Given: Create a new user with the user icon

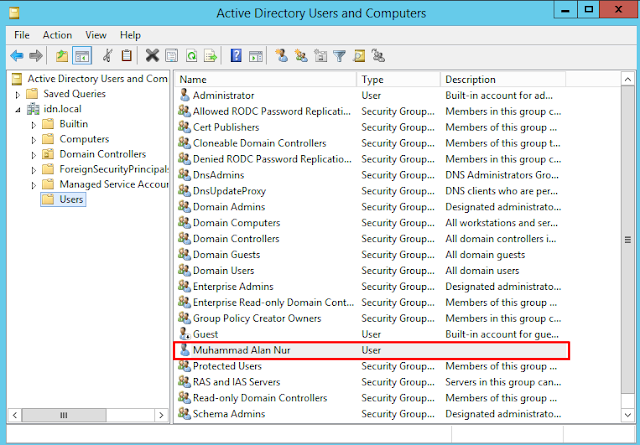Looking at the screenshot, I should [x=281, y=56].
